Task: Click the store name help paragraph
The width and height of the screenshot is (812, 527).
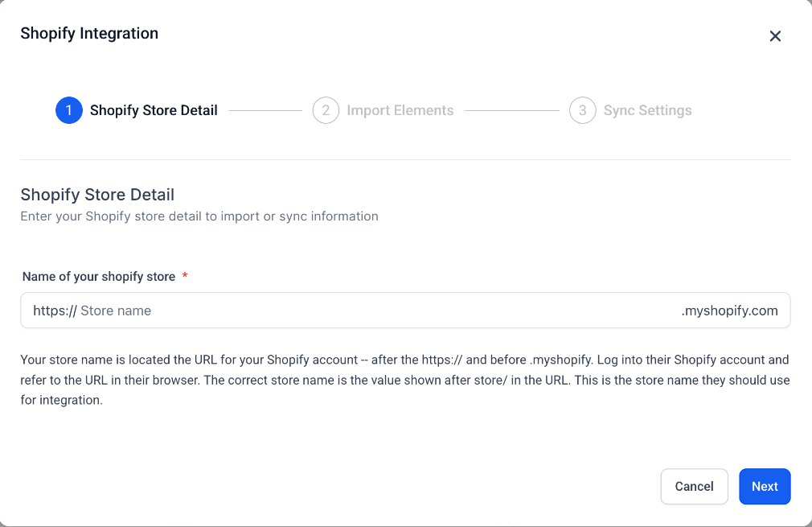Action: tap(405, 380)
